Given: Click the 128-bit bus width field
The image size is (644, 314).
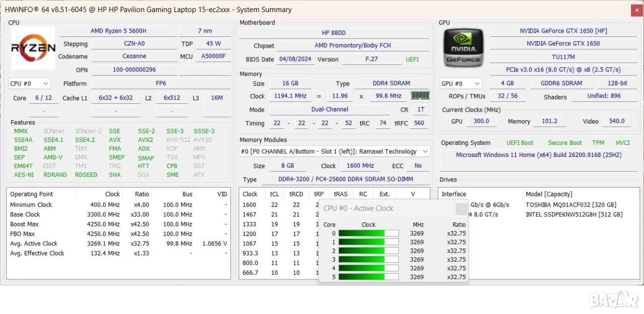Looking at the screenshot, I should tap(617, 83).
